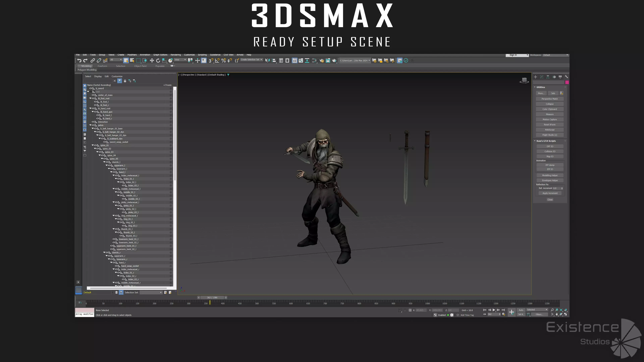This screenshot has width=644, height=362.
Task: Click the Mirror tool icon
Action: point(267,61)
